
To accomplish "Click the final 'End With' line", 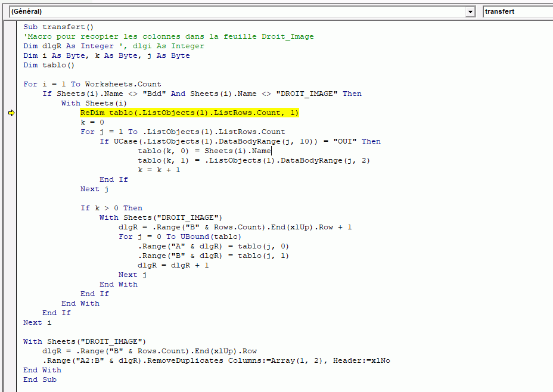I will (x=42, y=370).
